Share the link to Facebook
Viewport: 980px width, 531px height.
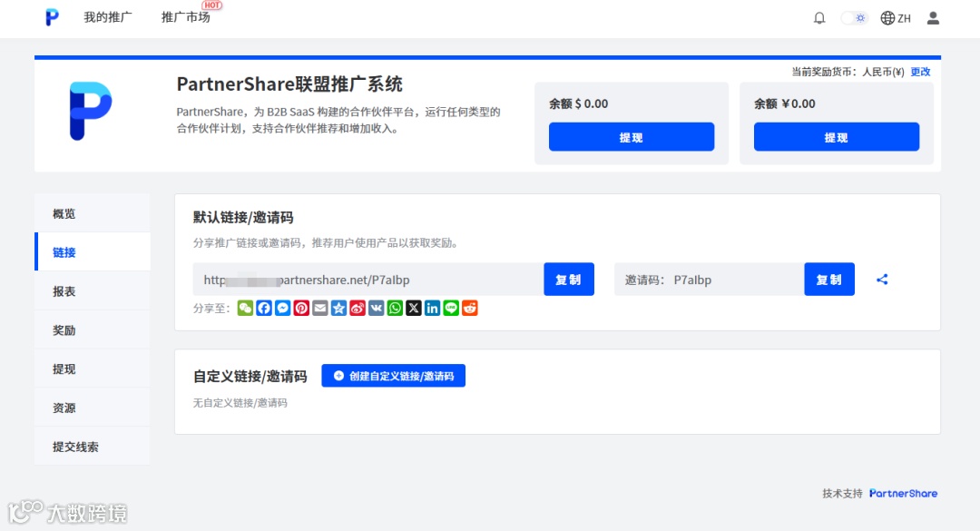(264, 308)
